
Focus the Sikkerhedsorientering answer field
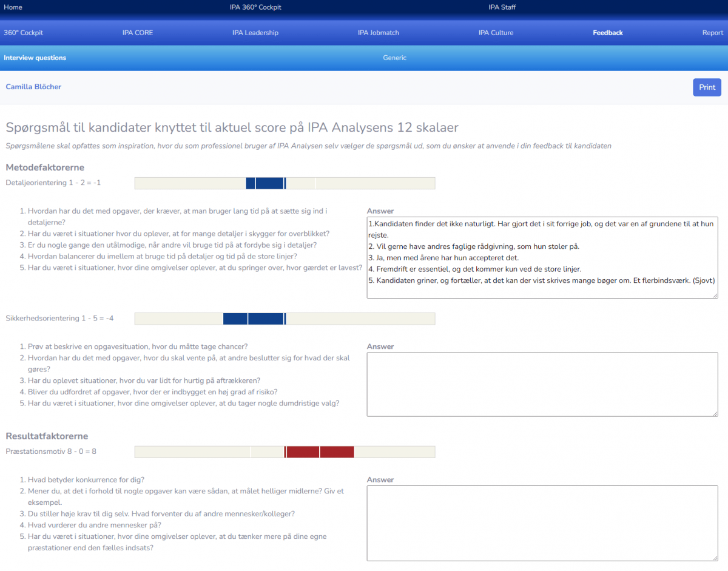tap(542, 385)
